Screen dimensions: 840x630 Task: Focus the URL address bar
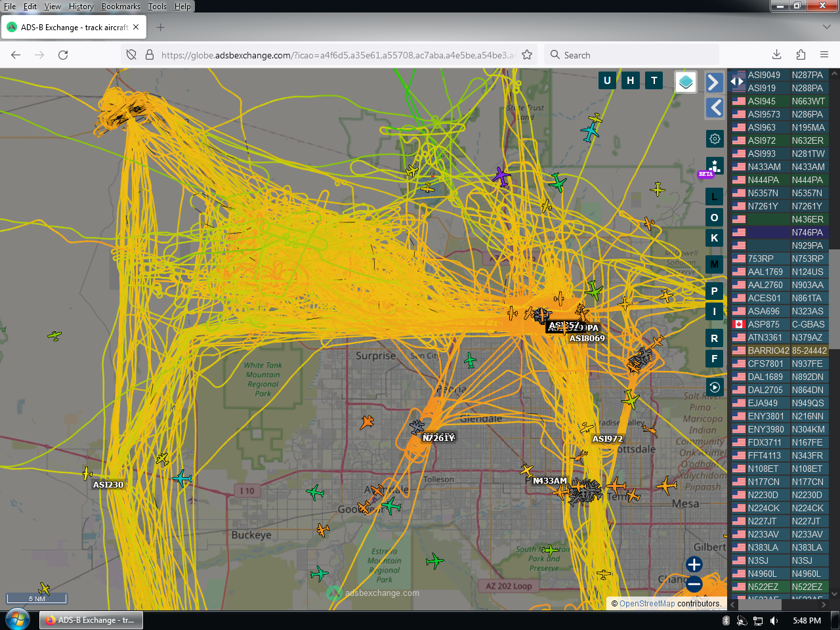[x=337, y=55]
